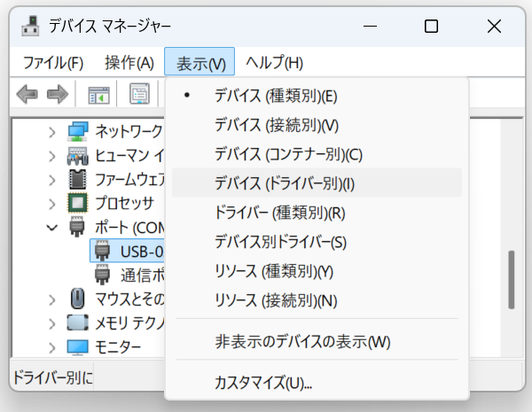Click the ヒューマン interface device icon

pos(78,156)
